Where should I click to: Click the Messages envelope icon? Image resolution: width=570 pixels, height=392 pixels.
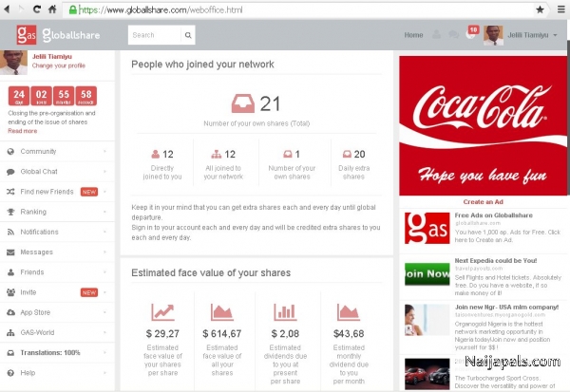pyautogui.click(x=10, y=252)
